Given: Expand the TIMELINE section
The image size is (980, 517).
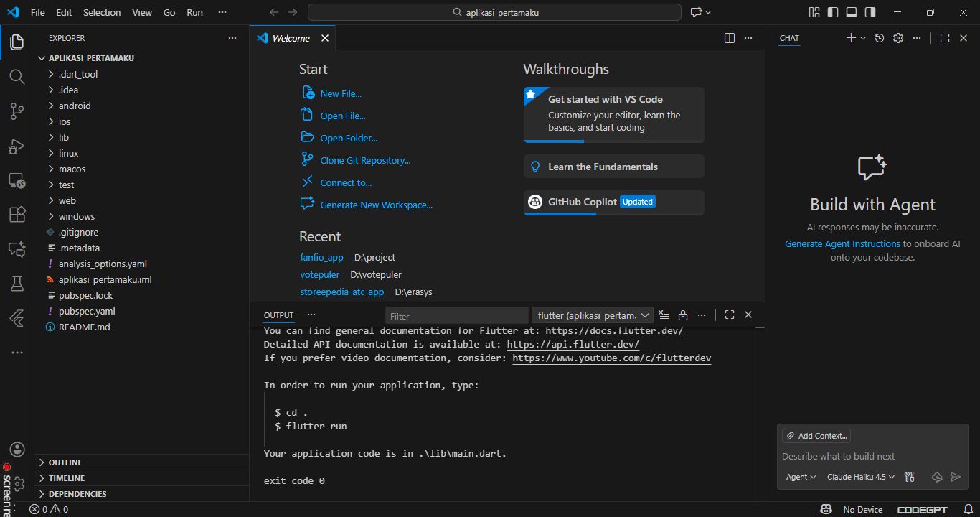Looking at the screenshot, I should tap(142, 478).
